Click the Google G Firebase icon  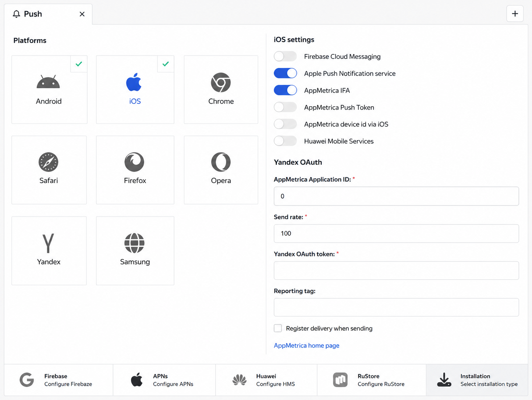[x=27, y=380]
